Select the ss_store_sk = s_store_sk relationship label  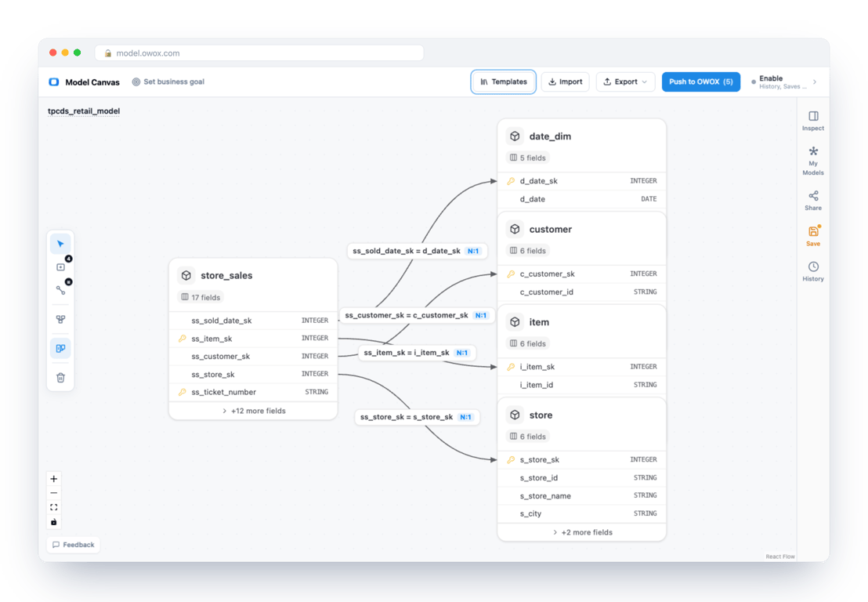tap(417, 417)
